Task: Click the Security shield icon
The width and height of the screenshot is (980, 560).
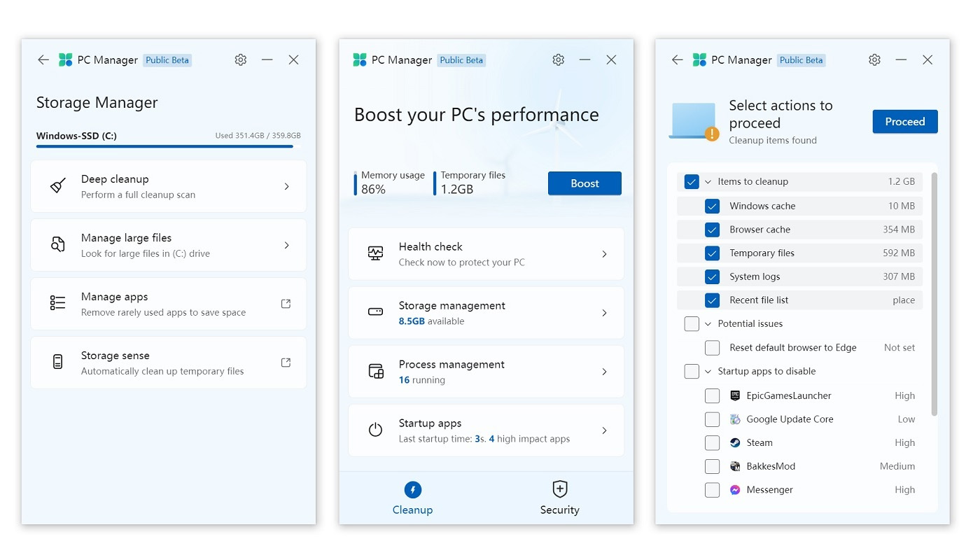Action: (x=560, y=489)
